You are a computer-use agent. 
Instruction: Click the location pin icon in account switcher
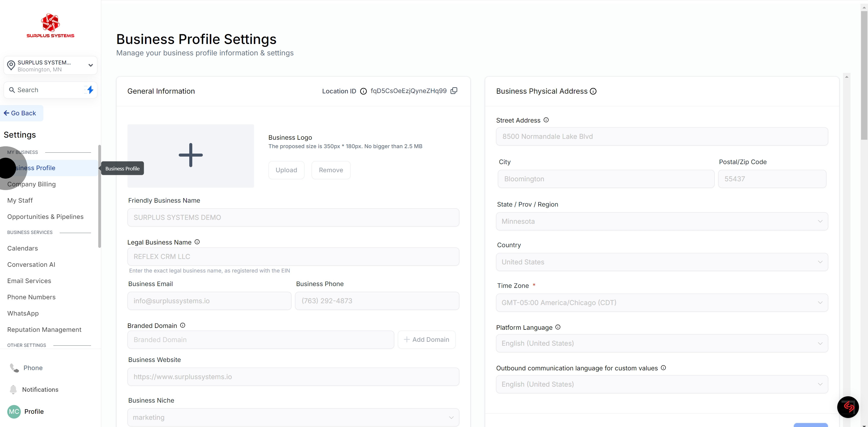[x=11, y=65]
